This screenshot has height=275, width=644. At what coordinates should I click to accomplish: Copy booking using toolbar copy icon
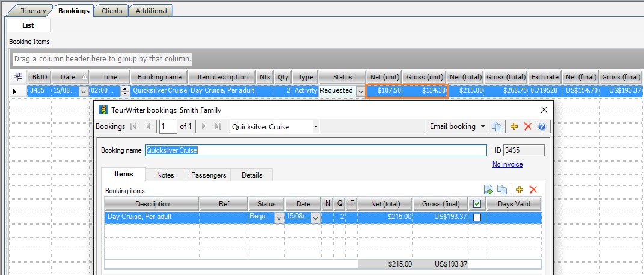click(x=497, y=126)
